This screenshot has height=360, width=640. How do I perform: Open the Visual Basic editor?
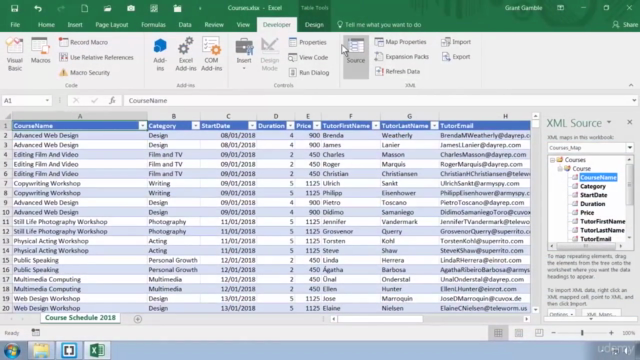pyautogui.click(x=15, y=54)
